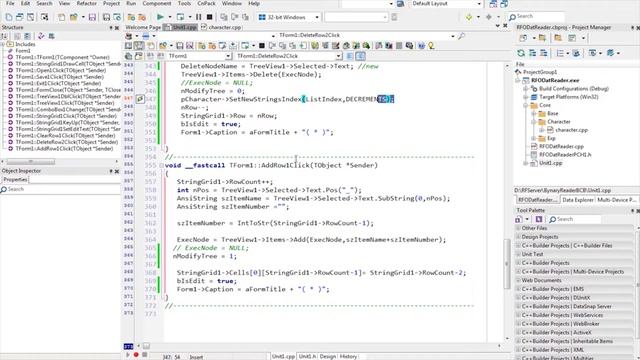This screenshot has width=640, height=360.
Task: Click the red macro record button
Action: tap(136, 355)
